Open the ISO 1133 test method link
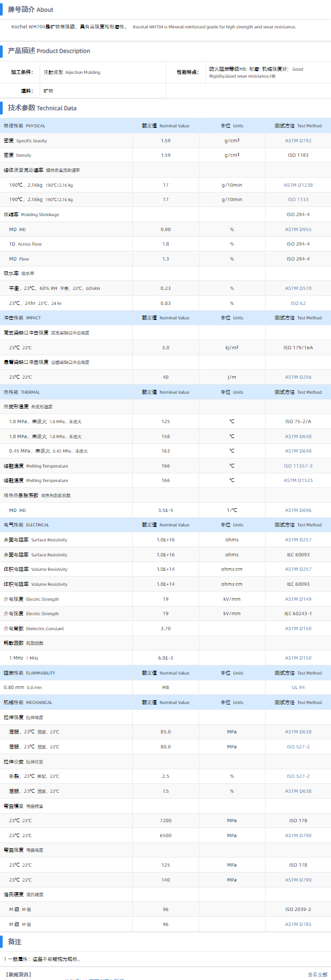Image resolution: width=331 pixels, height=980 pixels. (298, 200)
